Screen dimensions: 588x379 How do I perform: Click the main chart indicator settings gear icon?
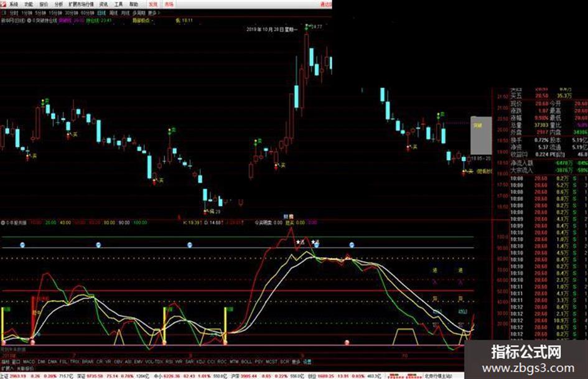[29, 21]
